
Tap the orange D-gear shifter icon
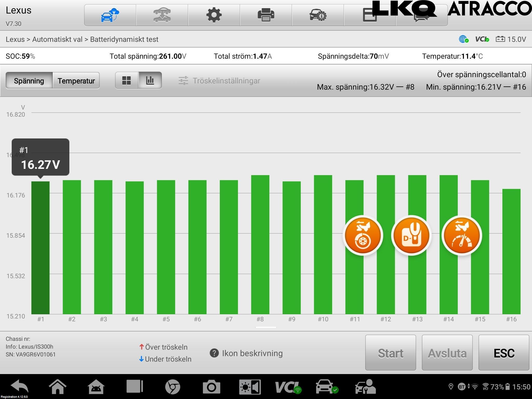[411, 236]
